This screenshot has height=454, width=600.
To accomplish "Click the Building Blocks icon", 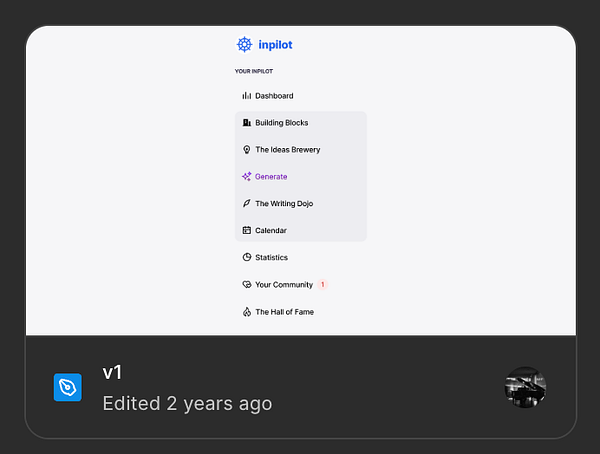I will coord(246,123).
